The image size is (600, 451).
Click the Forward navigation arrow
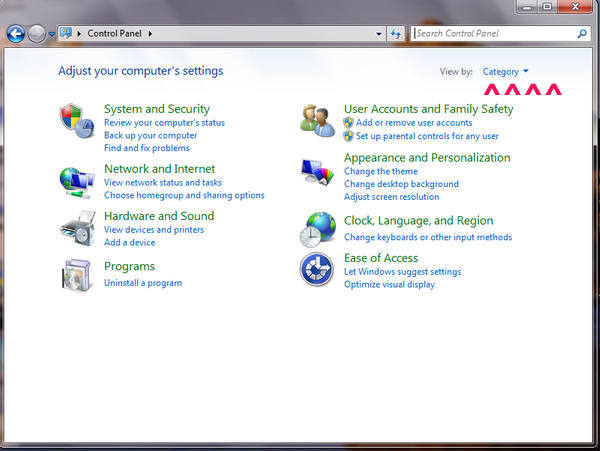[37, 34]
